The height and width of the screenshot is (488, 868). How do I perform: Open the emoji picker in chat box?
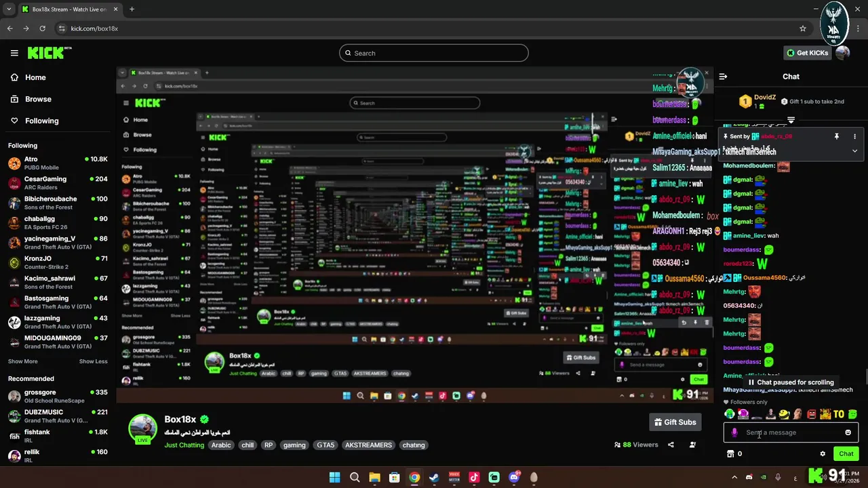tap(848, 432)
